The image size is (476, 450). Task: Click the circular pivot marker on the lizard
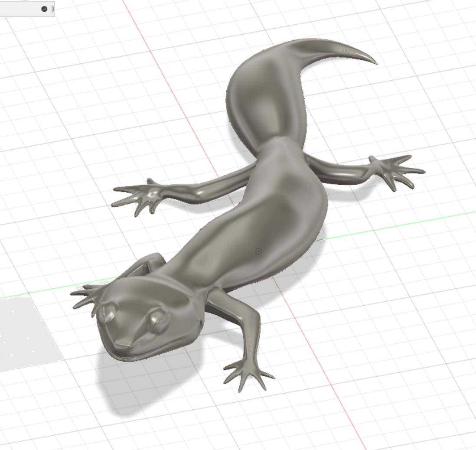[259, 251]
